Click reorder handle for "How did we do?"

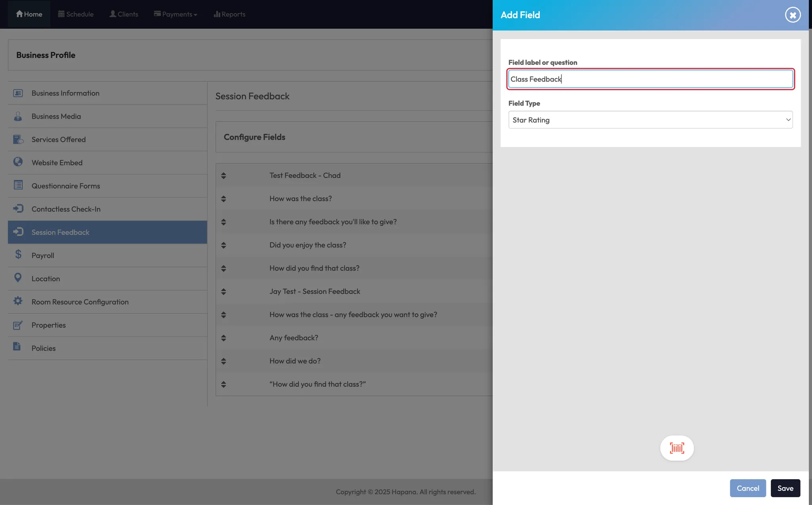(x=224, y=361)
